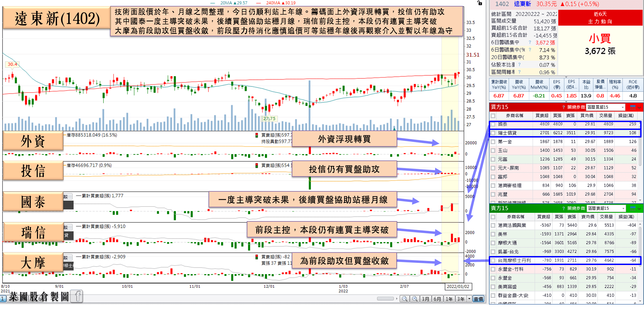The height and width of the screenshot is (311, 644).
Task: Open the 遠東新 stock name link at top
Action: click(523, 4)
